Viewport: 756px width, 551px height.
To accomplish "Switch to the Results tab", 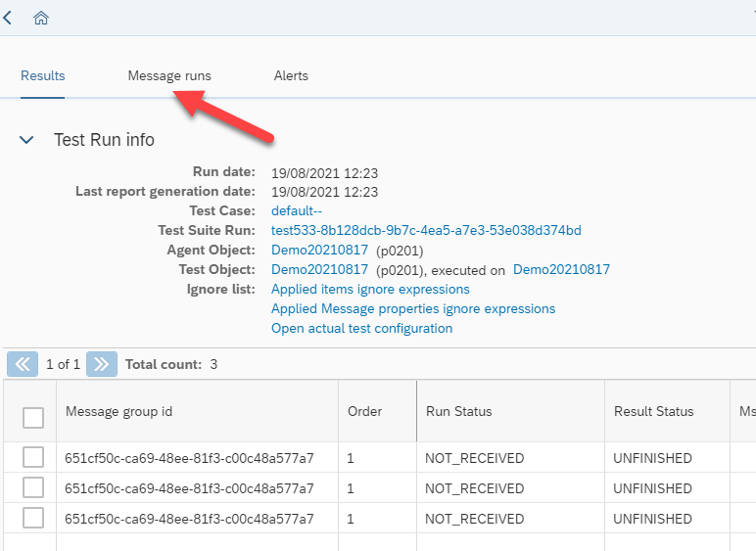I will pyautogui.click(x=42, y=75).
